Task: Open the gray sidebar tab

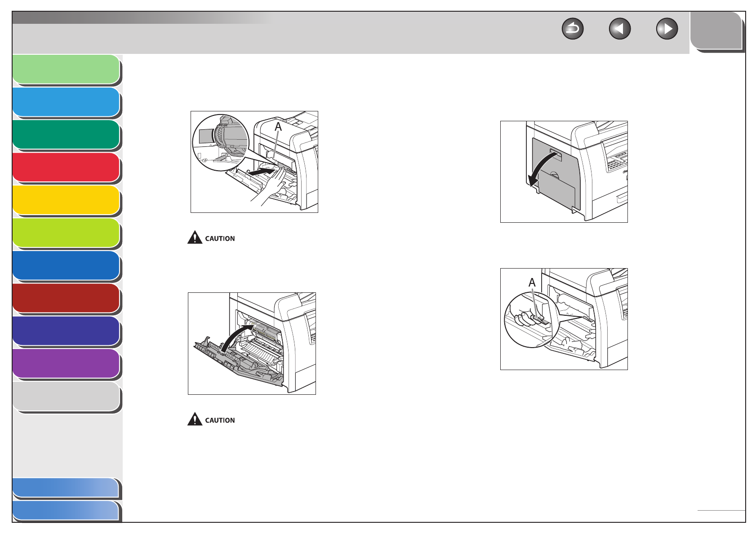Action: 67,397
